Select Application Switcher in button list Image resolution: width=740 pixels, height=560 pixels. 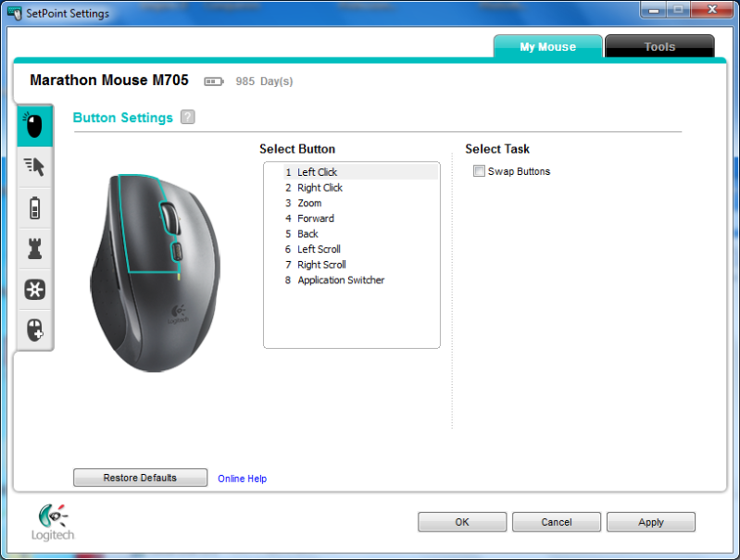point(360,280)
